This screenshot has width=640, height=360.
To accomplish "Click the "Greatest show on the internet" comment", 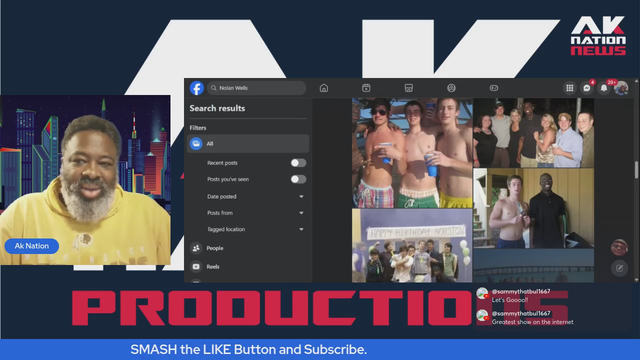I will [x=533, y=322].
